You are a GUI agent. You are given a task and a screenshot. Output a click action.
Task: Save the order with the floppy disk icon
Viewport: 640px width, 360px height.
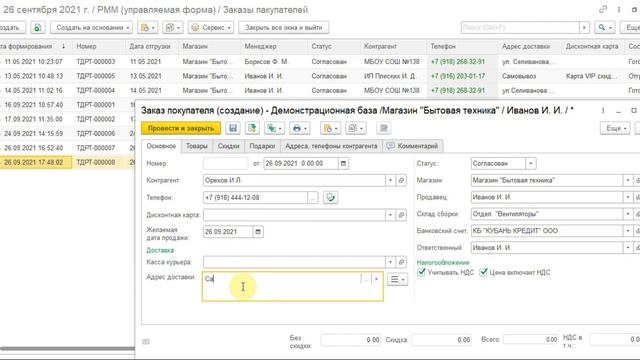click(x=233, y=128)
